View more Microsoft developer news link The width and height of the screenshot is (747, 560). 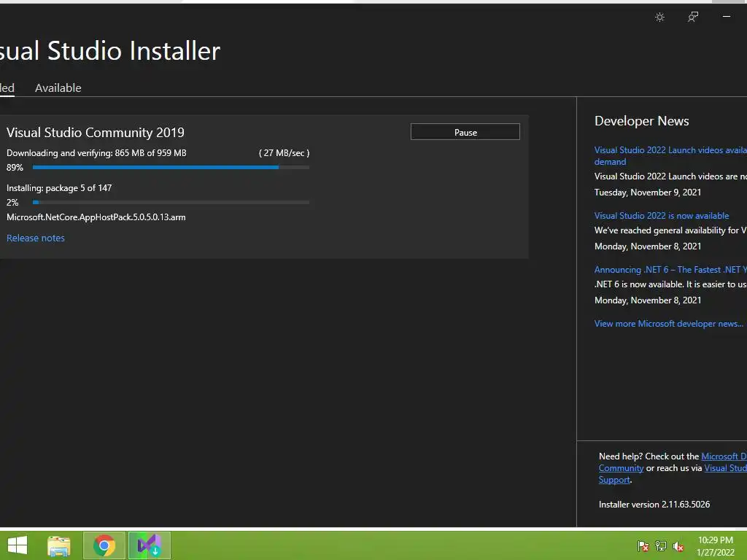[669, 324]
